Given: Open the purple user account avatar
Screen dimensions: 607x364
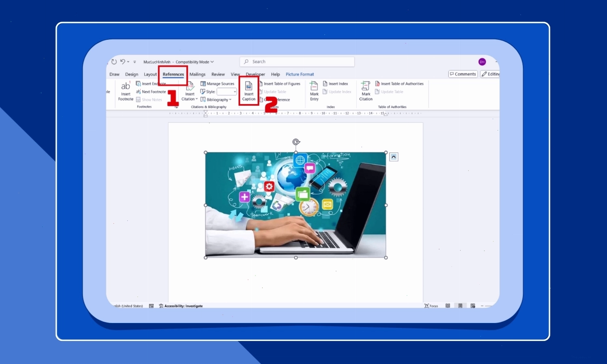Looking at the screenshot, I should 482,62.
